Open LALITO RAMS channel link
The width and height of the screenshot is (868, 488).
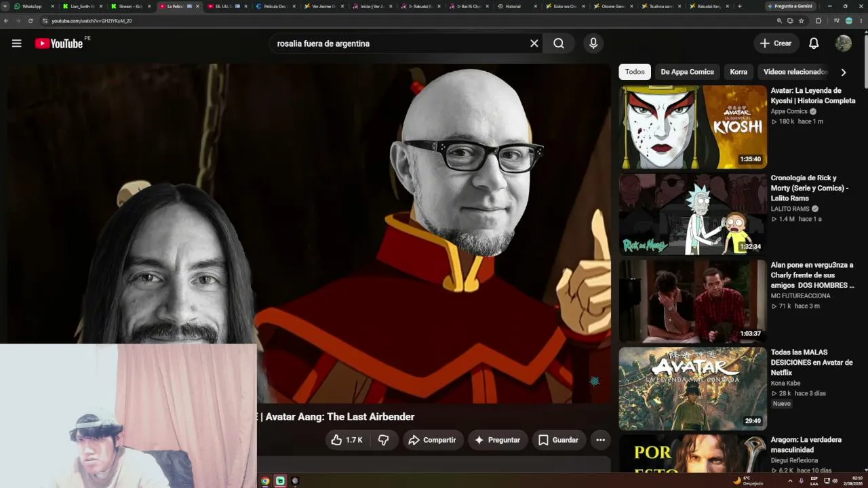(790, 209)
